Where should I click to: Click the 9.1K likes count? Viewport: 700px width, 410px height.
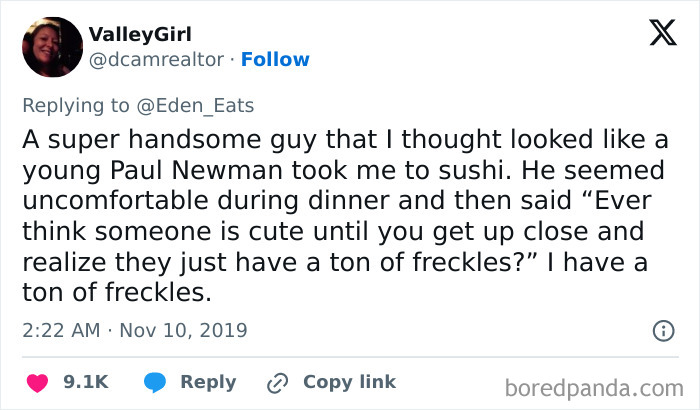[85, 382]
